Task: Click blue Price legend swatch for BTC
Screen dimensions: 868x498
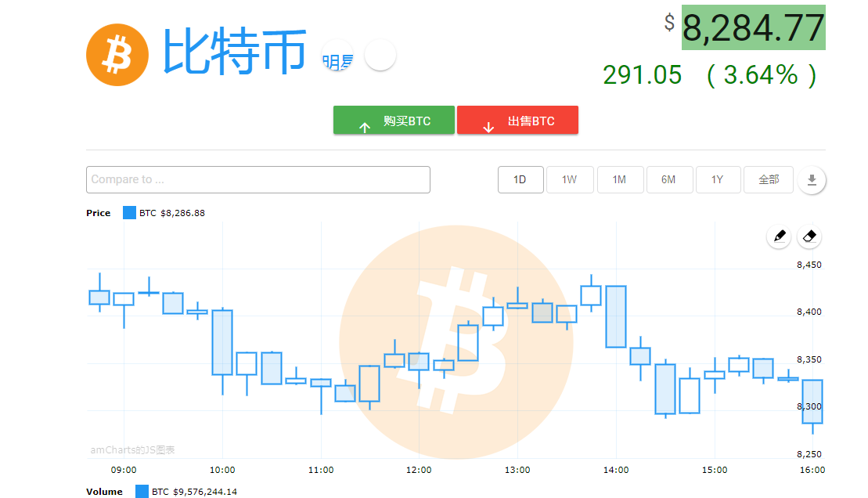Action: tap(129, 213)
